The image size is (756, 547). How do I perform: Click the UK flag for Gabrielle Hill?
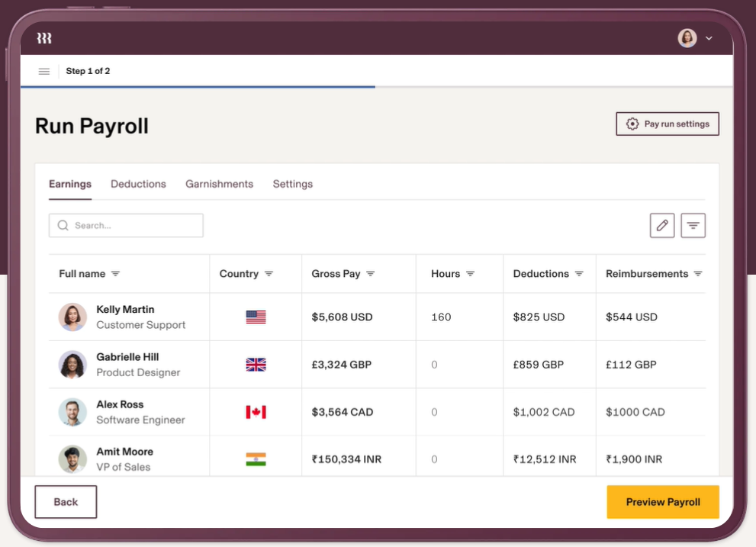tap(256, 365)
